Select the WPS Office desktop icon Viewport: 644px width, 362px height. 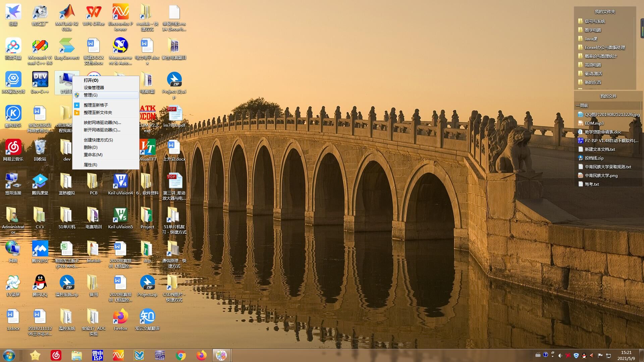click(94, 15)
